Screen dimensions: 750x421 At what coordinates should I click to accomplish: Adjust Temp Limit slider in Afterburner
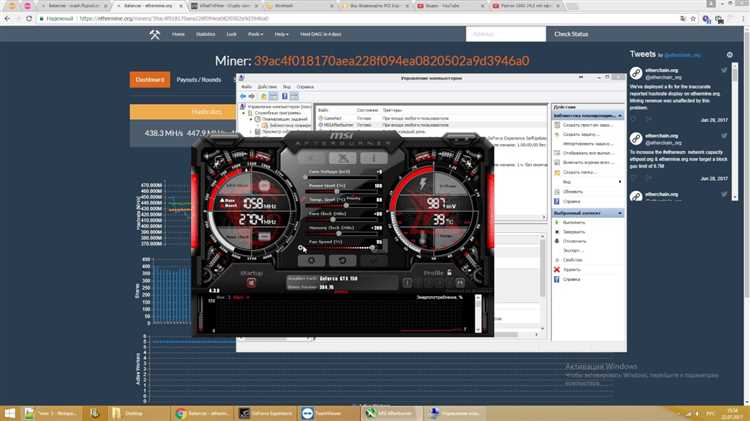click(341, 205)
